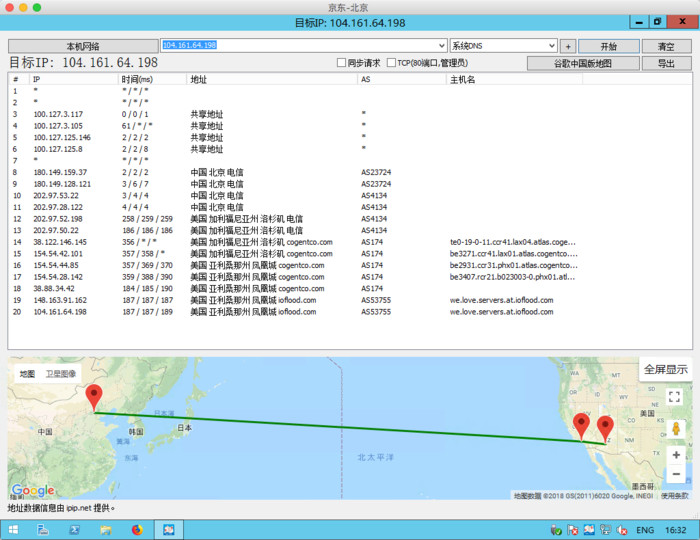Screen dimensions: 700x540
Task: Launch PowerShell from taskbar
Action: coord(75,530)
